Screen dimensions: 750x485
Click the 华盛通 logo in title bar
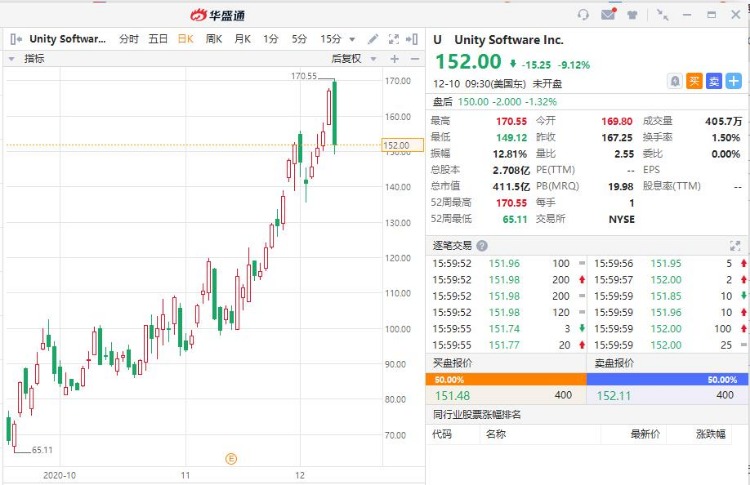[x=218, y=15]
